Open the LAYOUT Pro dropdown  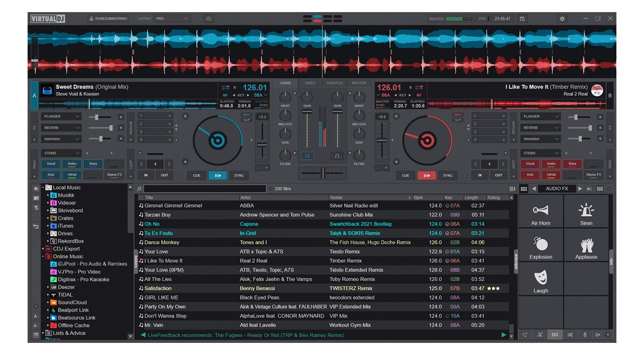(172, 18)
